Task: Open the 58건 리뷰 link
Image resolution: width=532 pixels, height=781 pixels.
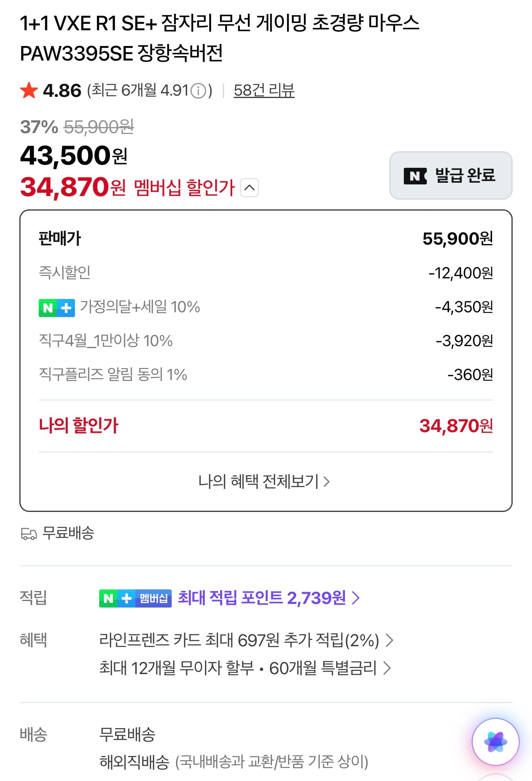Action: pos(264,90)
